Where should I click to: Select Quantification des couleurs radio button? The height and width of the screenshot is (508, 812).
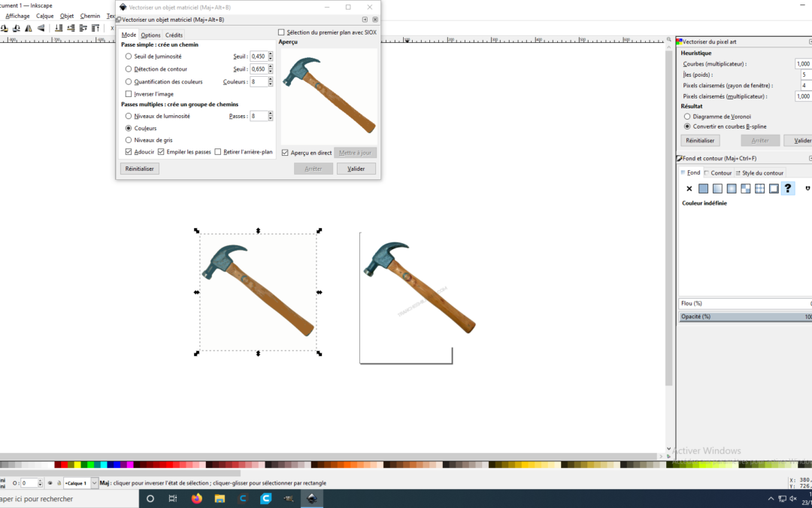(129, 81)
